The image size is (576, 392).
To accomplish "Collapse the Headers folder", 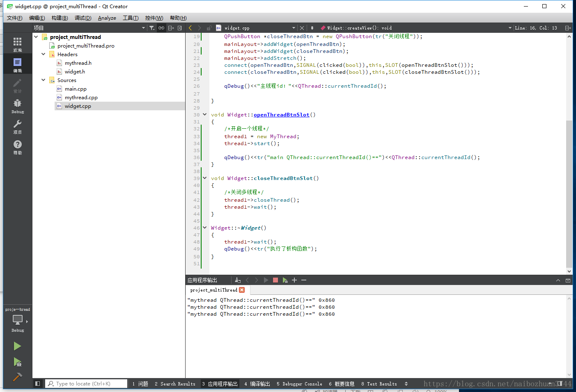I will click(44, 54).
